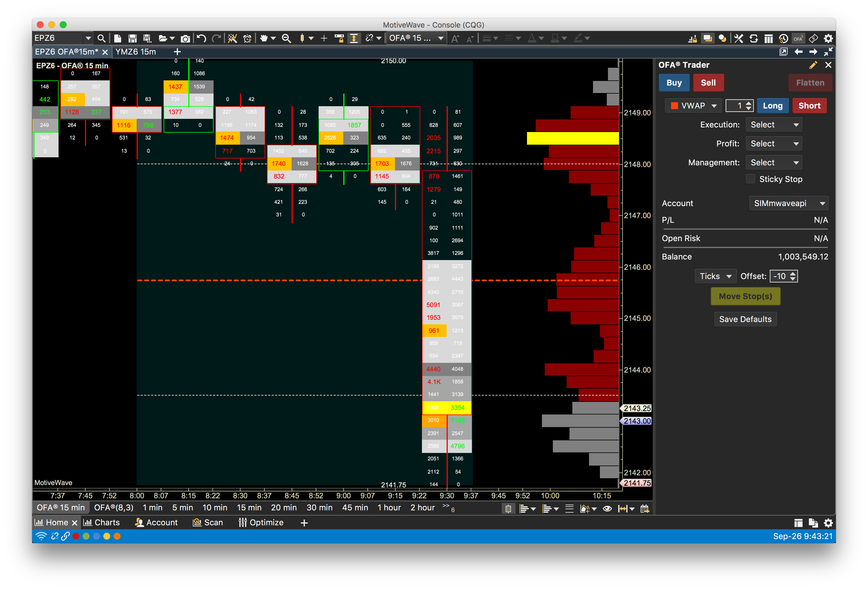
Task: Open the component overlay circles icon
Action: [722, 38]
